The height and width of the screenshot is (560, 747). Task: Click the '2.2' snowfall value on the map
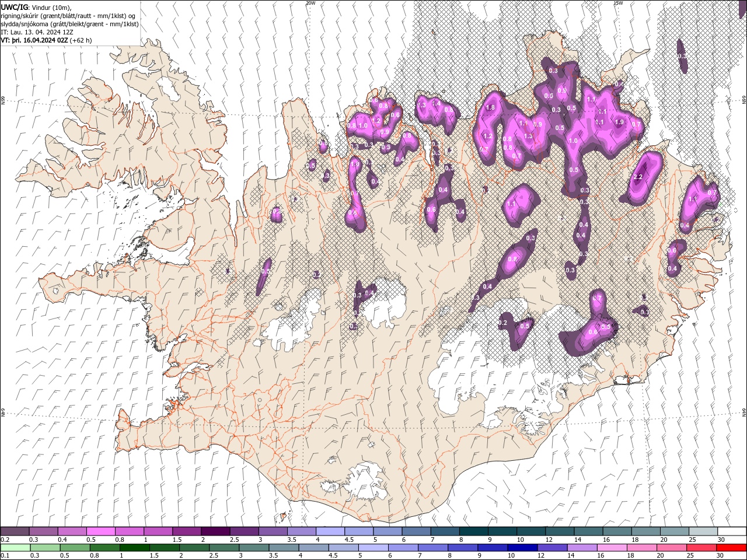click(638, 177)
